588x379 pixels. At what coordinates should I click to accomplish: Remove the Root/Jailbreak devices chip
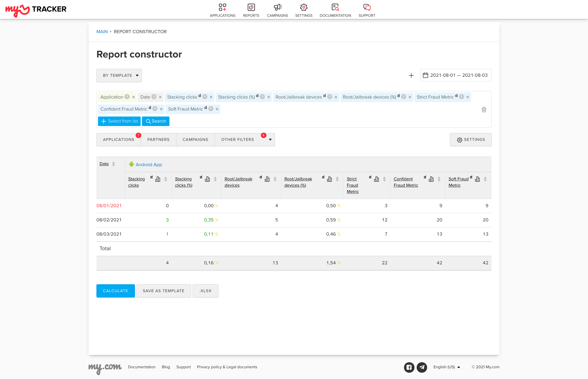click(x=336, y=97)
